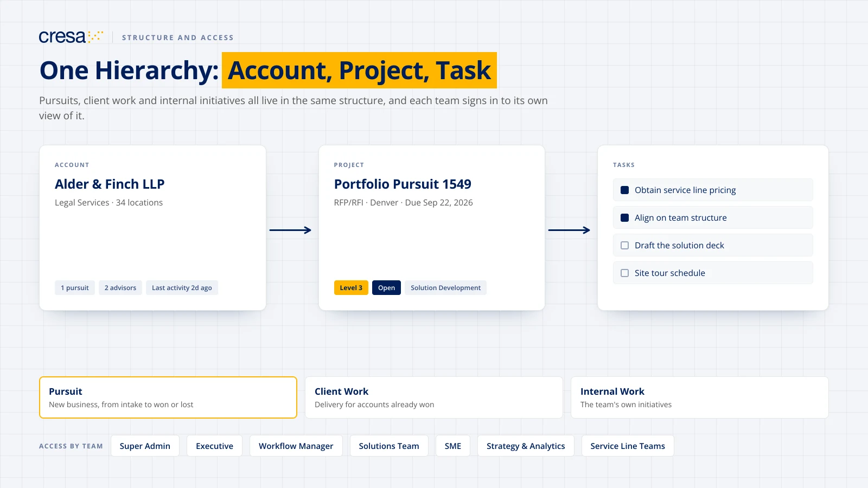
Task: Open the Alder & Finch LLP account title
Action: coord(110,184)
